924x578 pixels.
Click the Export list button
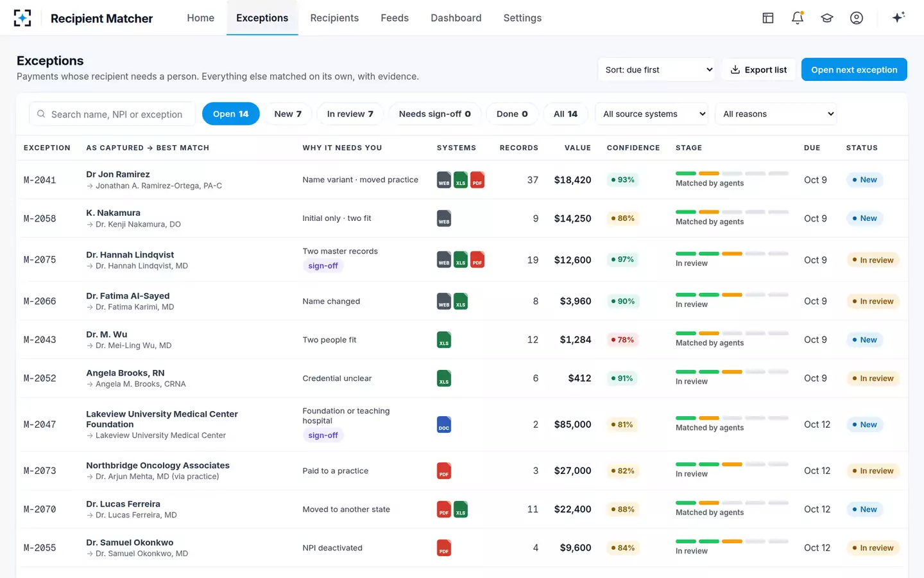point(759,69)
